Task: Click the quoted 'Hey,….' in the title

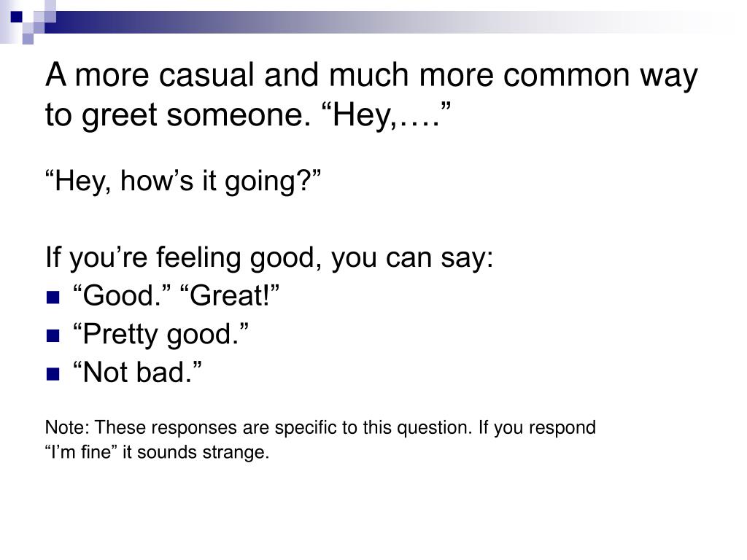Action: (387, 114)
